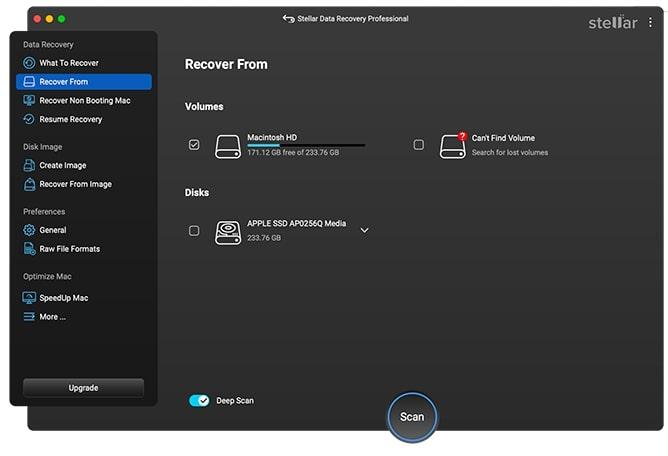This screenshot has width=668, height=456.
Task: Click the Recover From Image icon
Action: pos(29,184)
